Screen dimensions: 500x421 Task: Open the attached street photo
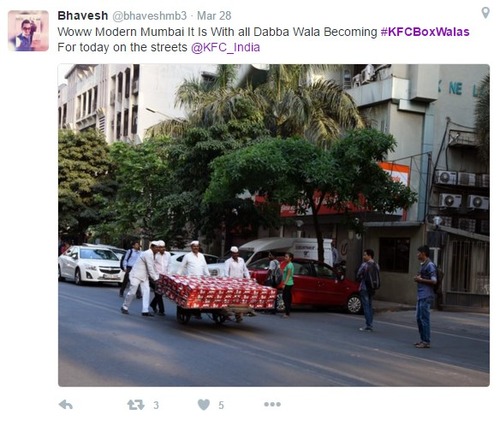tap(274, 225)
